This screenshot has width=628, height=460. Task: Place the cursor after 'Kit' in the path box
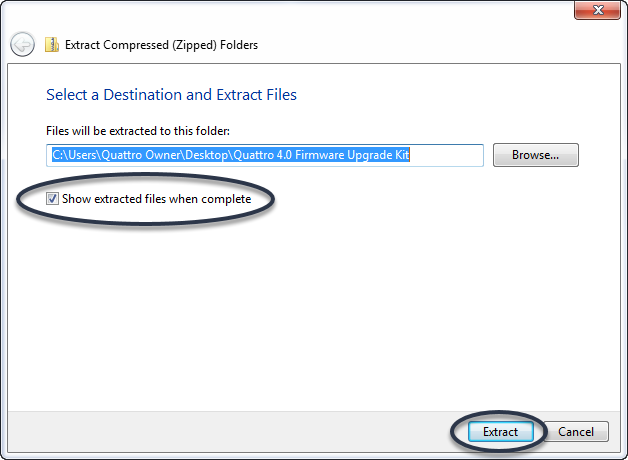click(x=410, y=155)
